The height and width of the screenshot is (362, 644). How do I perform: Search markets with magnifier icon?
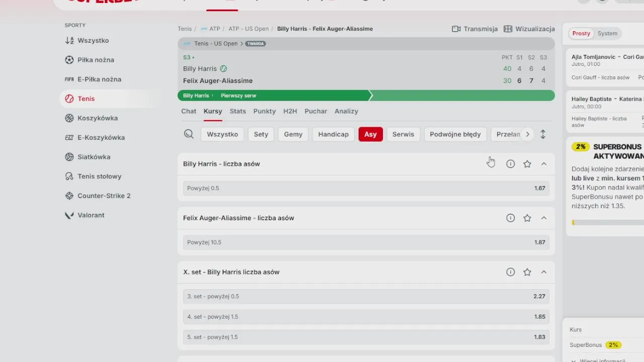189,134
